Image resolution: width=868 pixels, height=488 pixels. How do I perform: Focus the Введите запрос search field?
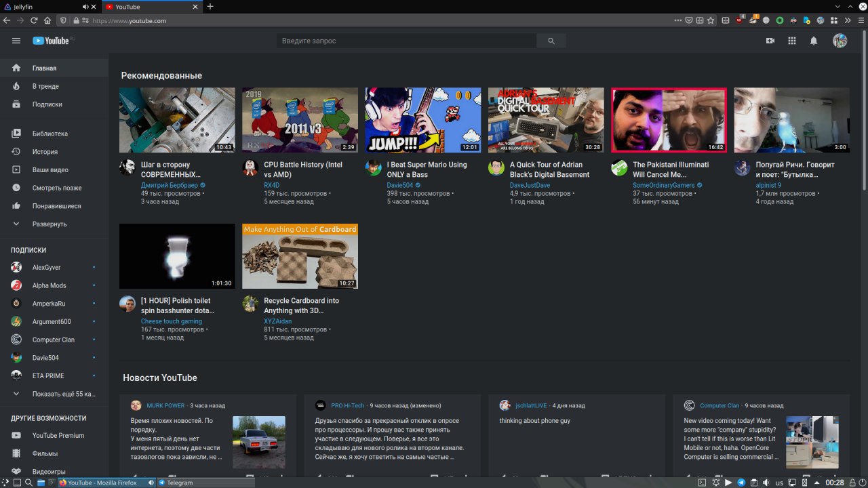[x=407, y=41]
